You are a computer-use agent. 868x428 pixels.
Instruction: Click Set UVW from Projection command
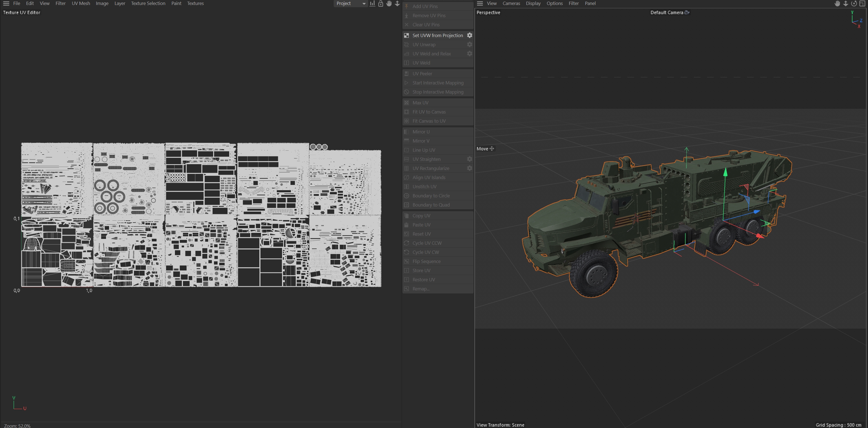437,35
